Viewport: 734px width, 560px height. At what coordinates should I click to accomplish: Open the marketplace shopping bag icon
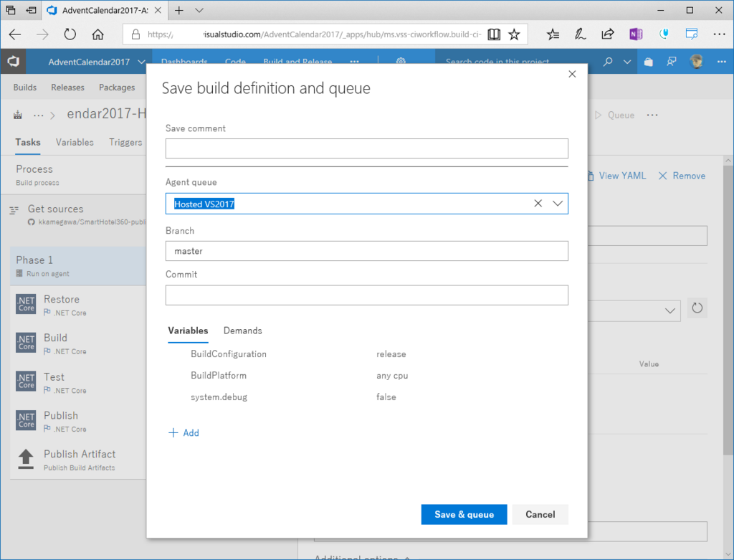click(648, 62)
